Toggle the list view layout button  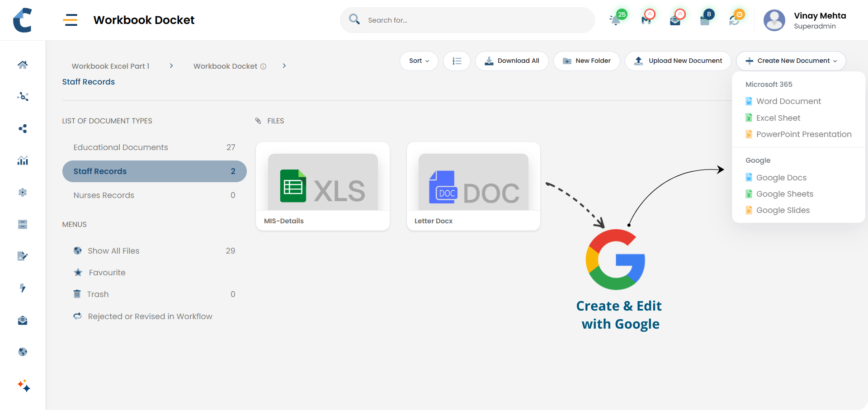pyautogui.click(x=457, y=61)
